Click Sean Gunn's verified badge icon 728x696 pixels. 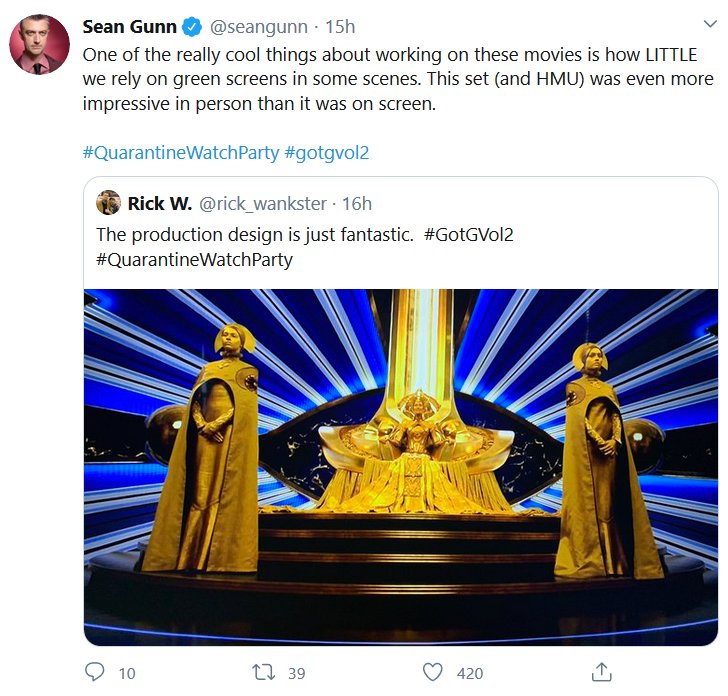click(x=192, y=26)
